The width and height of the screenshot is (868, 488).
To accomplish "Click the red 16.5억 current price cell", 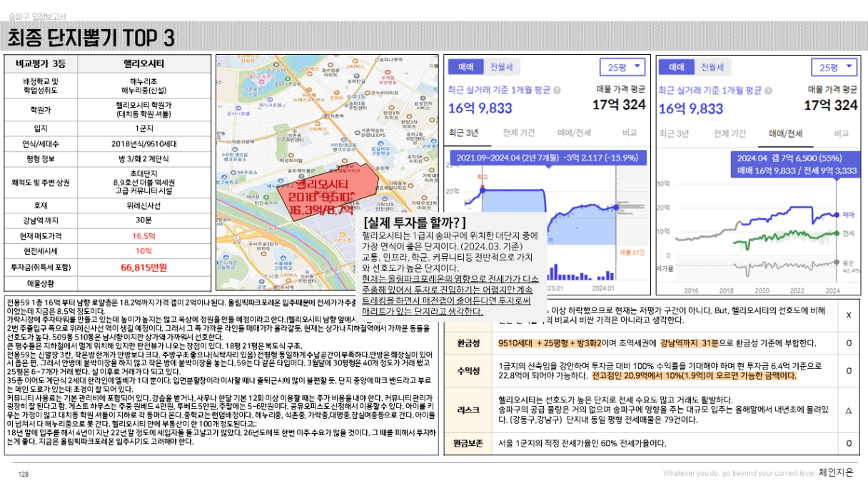I will click(x=143, y=236).
